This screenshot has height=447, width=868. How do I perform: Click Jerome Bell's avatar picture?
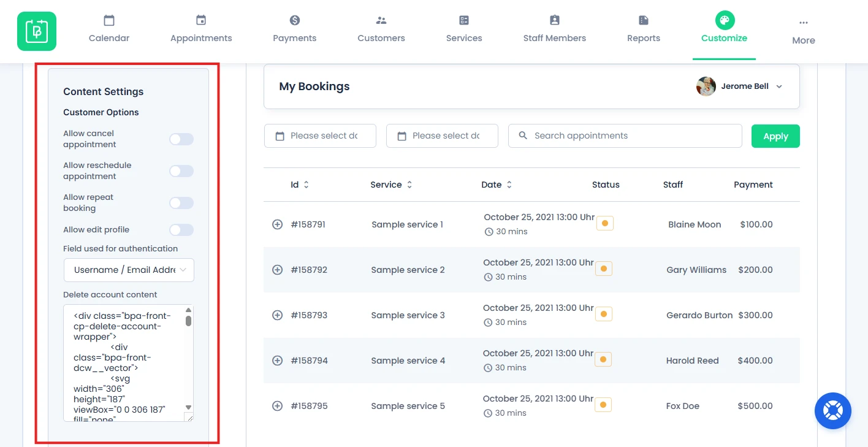[706, 86]
